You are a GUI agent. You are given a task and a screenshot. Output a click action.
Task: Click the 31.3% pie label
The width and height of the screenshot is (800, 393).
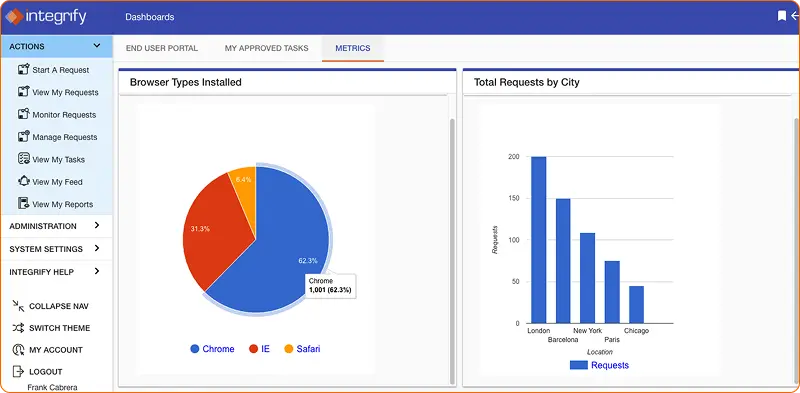coord(200,229)
